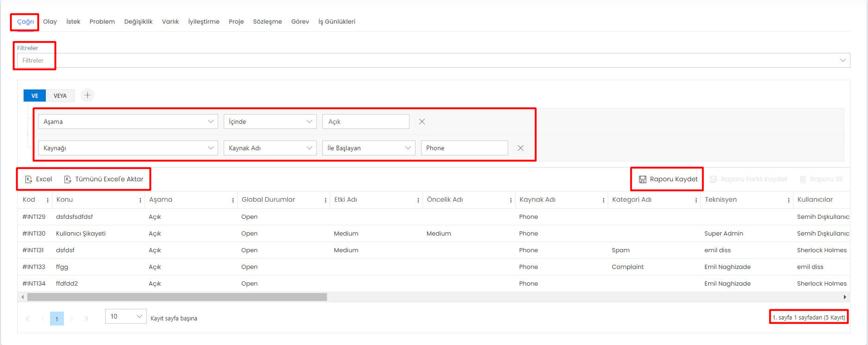The height and width of the screenshot is (345, 868).
Task: Open Etki Adı column menu dots
Action: coord(418,200)
